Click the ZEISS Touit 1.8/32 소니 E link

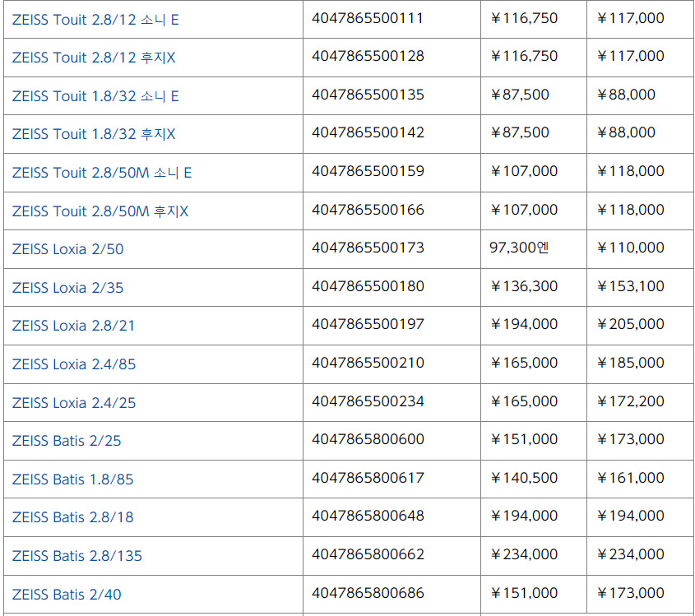95,96
